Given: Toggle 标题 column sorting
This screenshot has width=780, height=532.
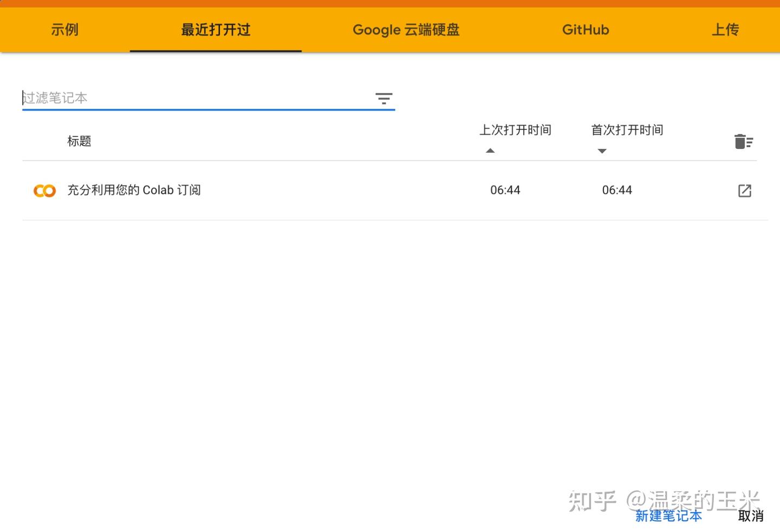Looking at the screenshot, I should click(79, 141).
